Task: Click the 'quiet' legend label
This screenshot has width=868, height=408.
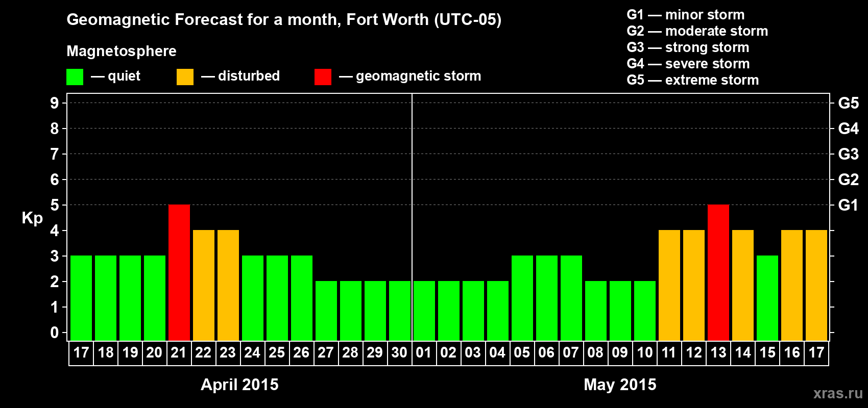Action: tap(124, 76)
